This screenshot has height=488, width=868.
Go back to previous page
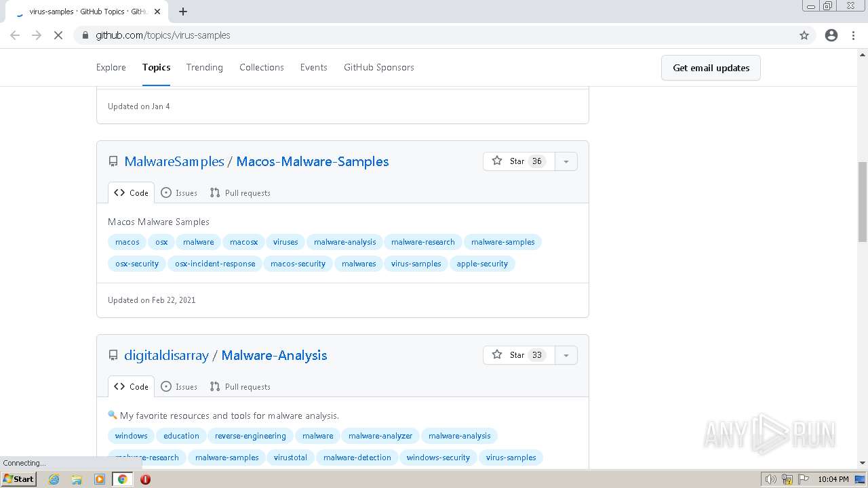(15, 35)
